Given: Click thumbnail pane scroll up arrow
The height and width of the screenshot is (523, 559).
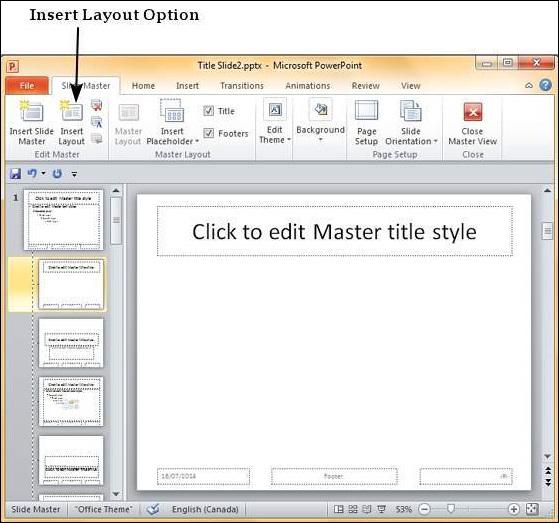Looking at the screenshot, I should tap(116, 191).
